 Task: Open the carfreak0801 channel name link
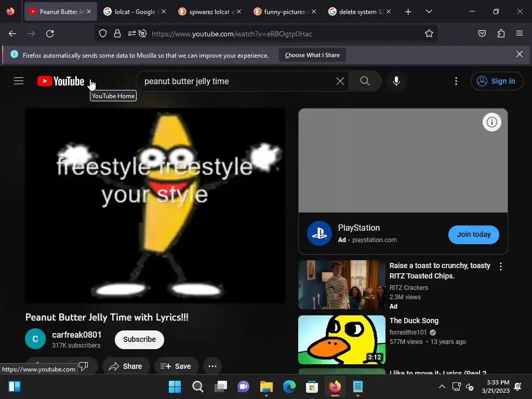tap(77, 335)
